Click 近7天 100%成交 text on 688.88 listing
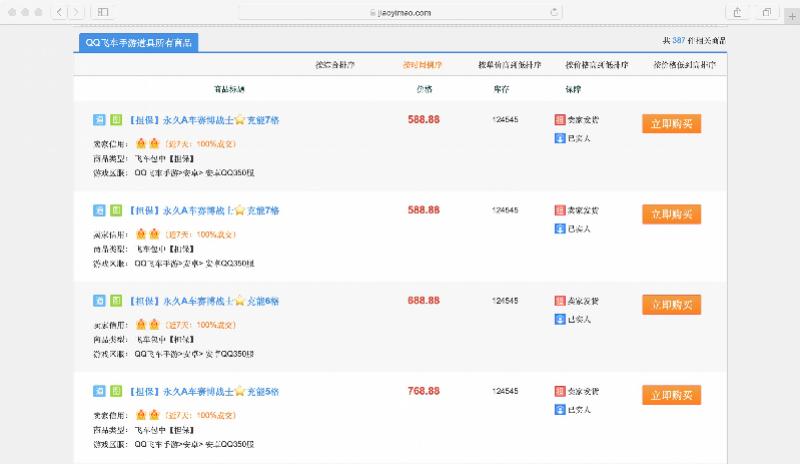Viewport: 800px width, 464px height. (x=201, y=325)
